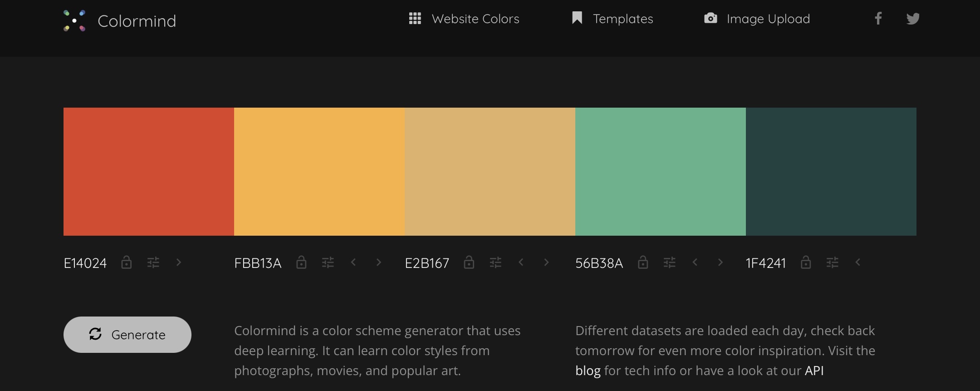Open the Facebook page icon
Image resolution: width=980 pixels, height=391 pixels.
(x=878, y=19)
